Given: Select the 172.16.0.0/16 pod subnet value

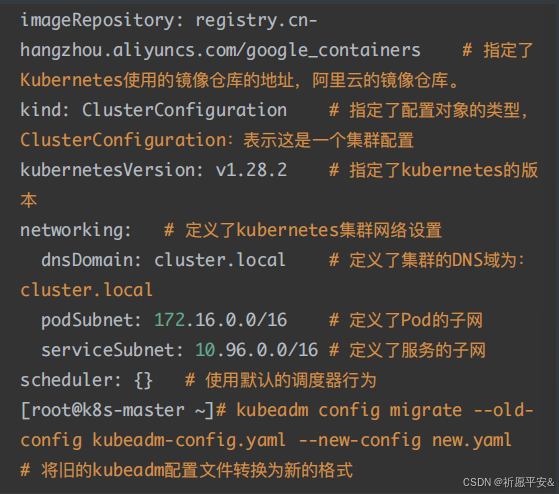Looking at the screenshot, I should (221, 320).
